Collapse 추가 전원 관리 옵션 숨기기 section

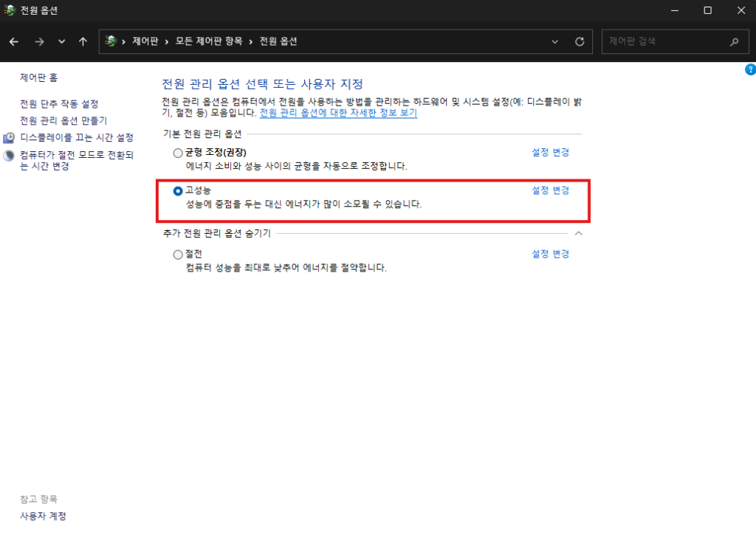(579, 232)
